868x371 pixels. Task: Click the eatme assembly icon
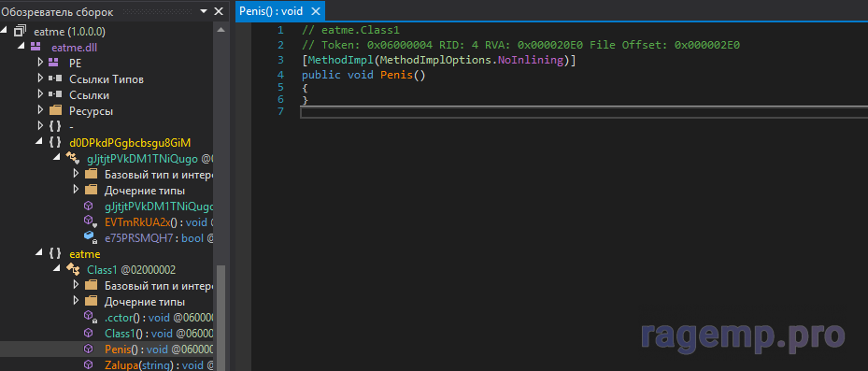pyautogui.click(x=20, y=31)
